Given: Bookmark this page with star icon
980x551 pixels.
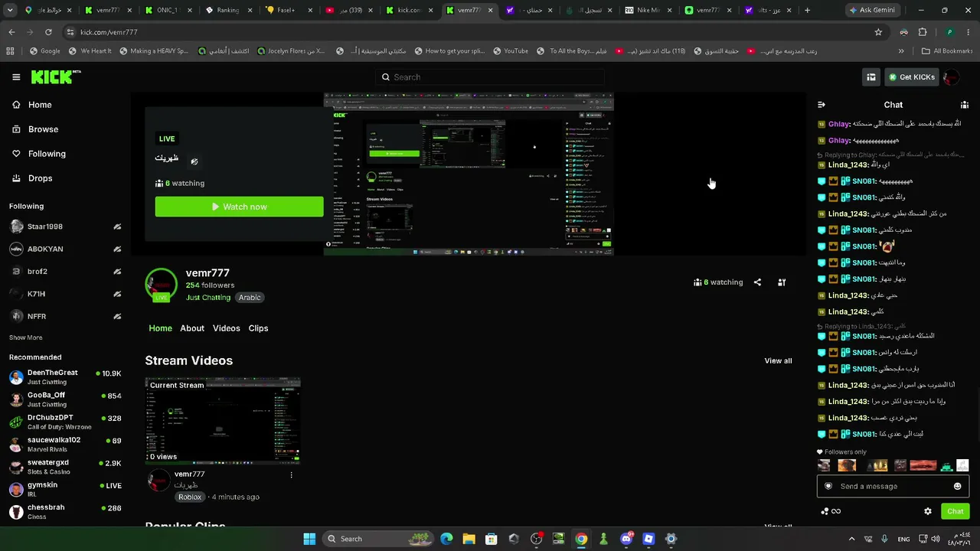Looking at the screenshot, I should 878,32.
